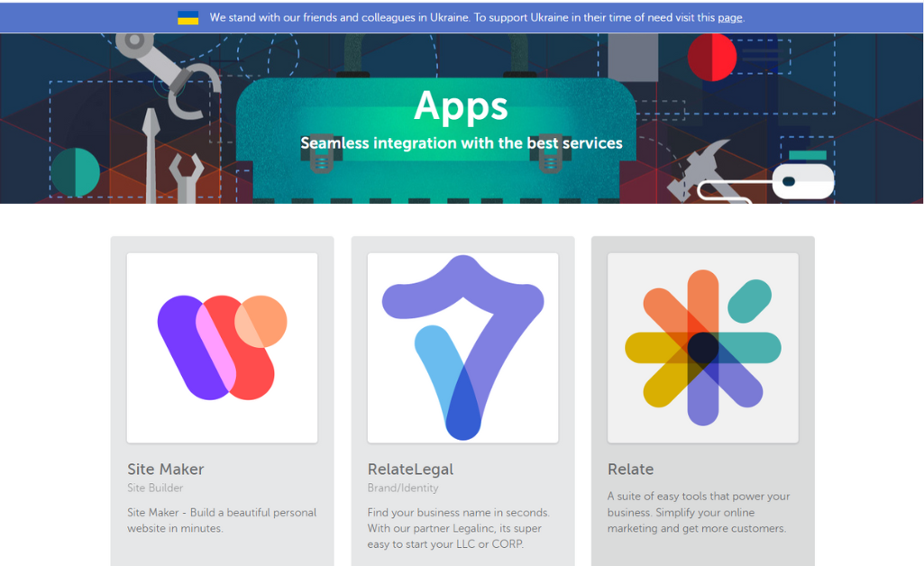Open the Site Maker title
The image size is (924, 566).
tap(166, 470)
